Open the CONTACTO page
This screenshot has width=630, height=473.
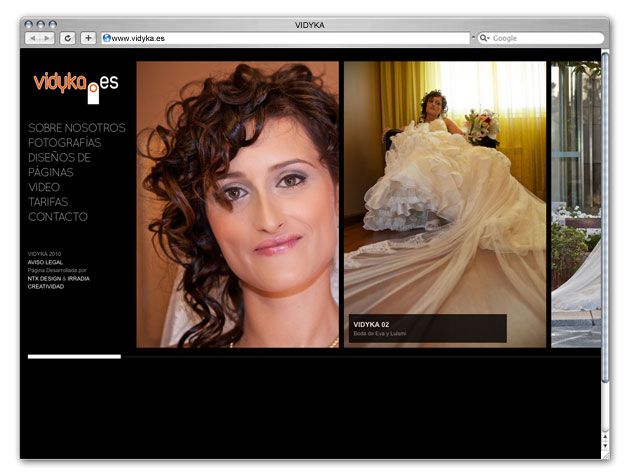tap(58, 217)
